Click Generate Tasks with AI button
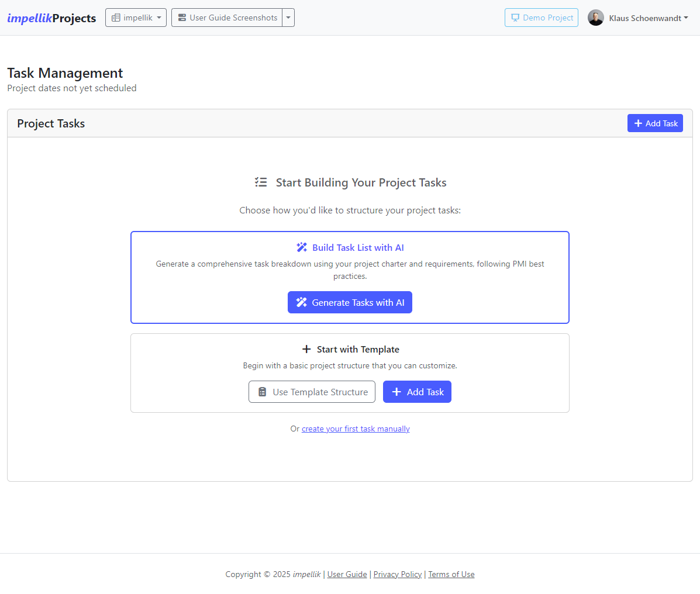The height and width of the screenshot is (594, 700). (350, 302)
